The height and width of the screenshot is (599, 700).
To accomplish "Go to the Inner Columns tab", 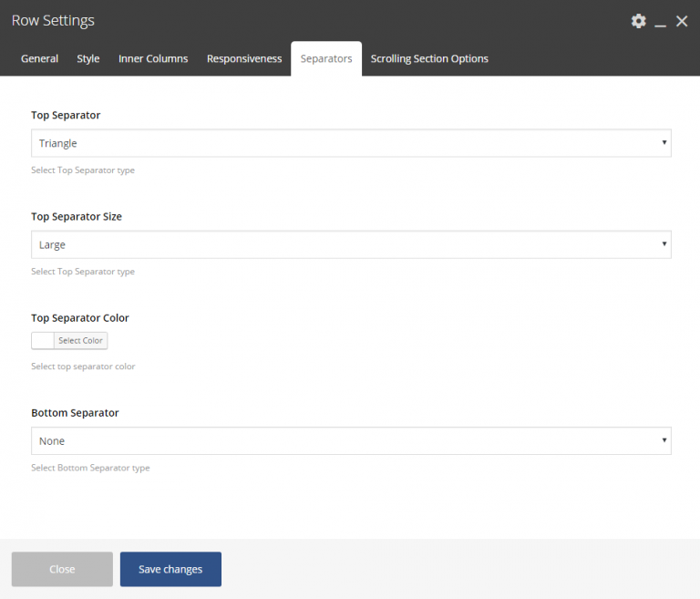I will pyautogui.click(x=153, y=58).
